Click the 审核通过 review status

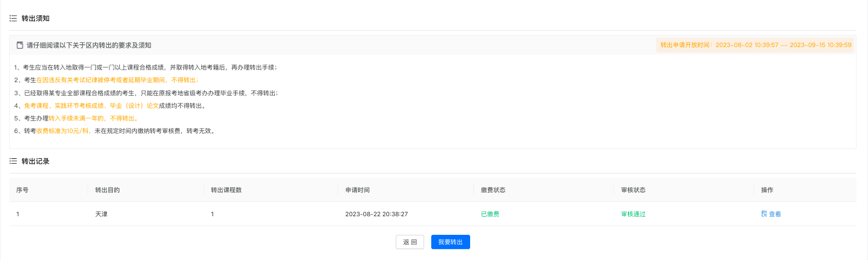point(633,214)
